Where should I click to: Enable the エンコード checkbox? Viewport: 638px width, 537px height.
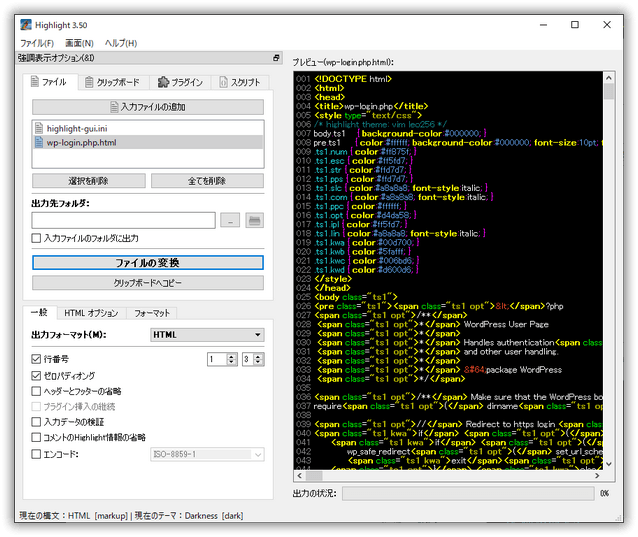click(x=37, y=454)
